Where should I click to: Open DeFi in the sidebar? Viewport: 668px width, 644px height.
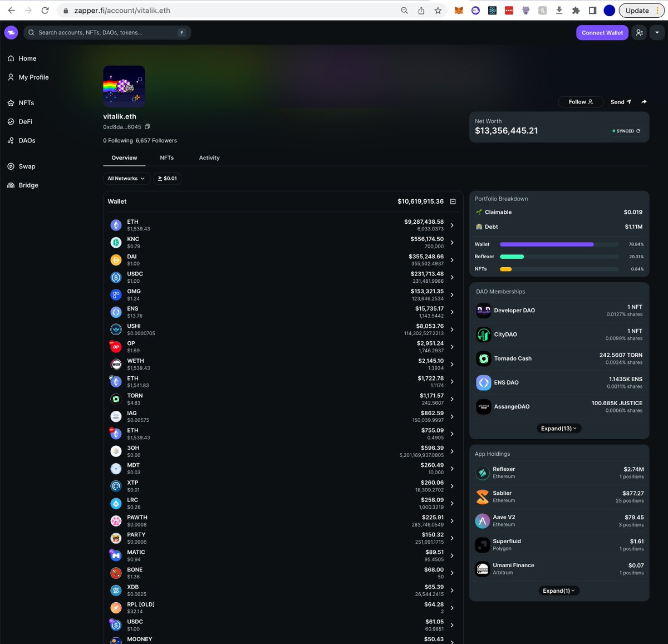(20, 121)
